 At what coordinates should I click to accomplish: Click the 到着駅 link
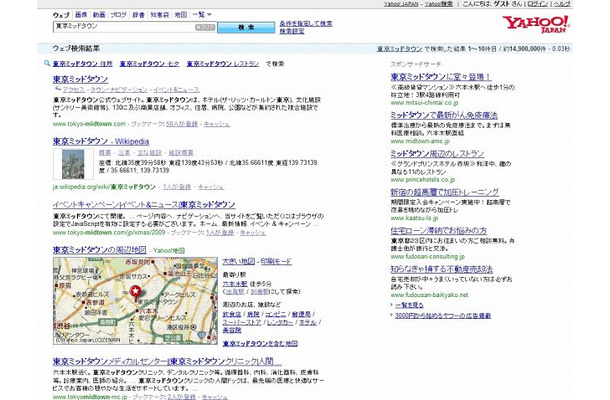click(260, 291)
